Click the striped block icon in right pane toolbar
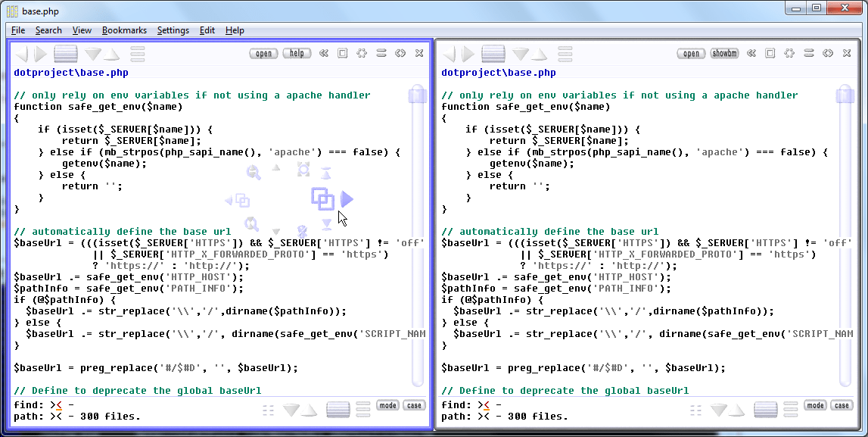Image resolution: width=868 pixels, height=437 pixels. coord(493,54)
